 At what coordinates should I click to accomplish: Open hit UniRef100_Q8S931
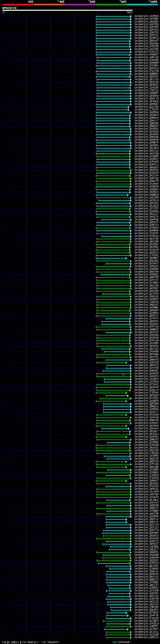point(146,77)
